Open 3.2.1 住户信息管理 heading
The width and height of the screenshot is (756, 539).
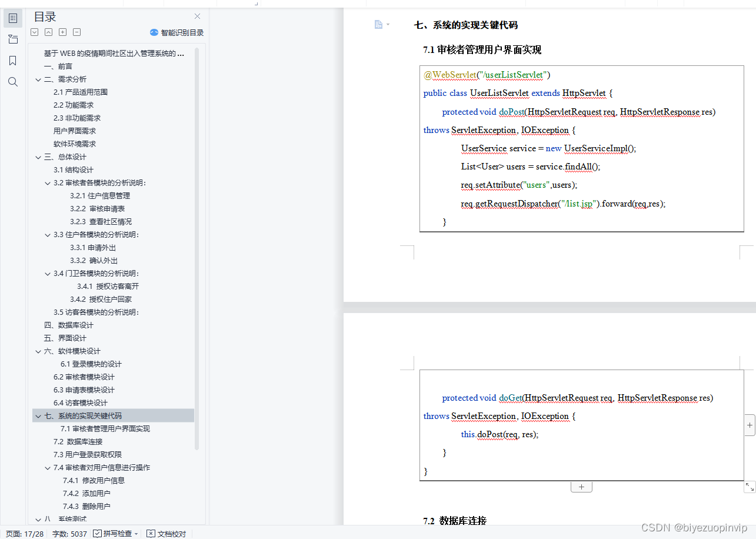pos(100,196)
